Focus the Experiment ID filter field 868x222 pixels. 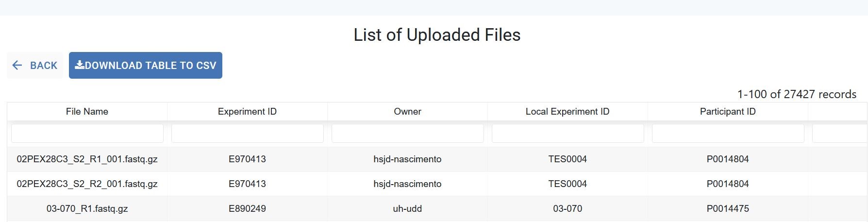tap(248, 134)
